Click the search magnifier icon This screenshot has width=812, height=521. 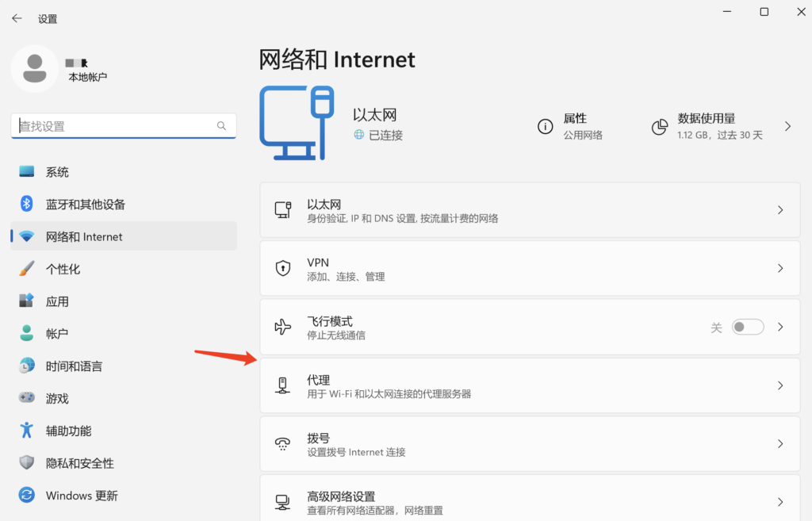221,126
